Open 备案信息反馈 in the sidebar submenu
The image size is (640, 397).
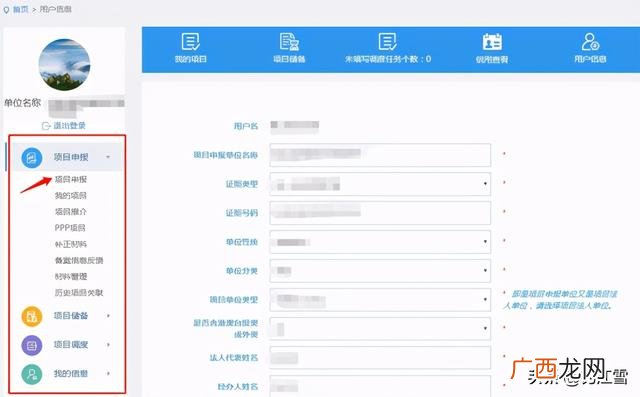pyautogui.click(x=79, y=260)
